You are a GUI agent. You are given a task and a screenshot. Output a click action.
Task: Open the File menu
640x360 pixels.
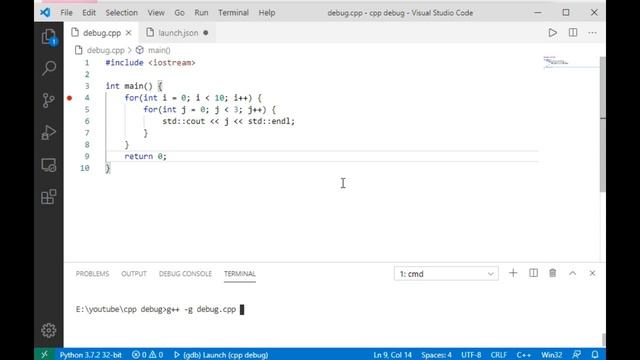(67, 13)
